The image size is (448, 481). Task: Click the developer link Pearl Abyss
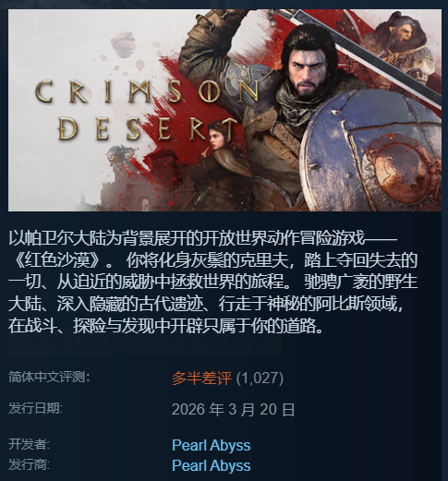pyautogui.click(x=212, y=445)
